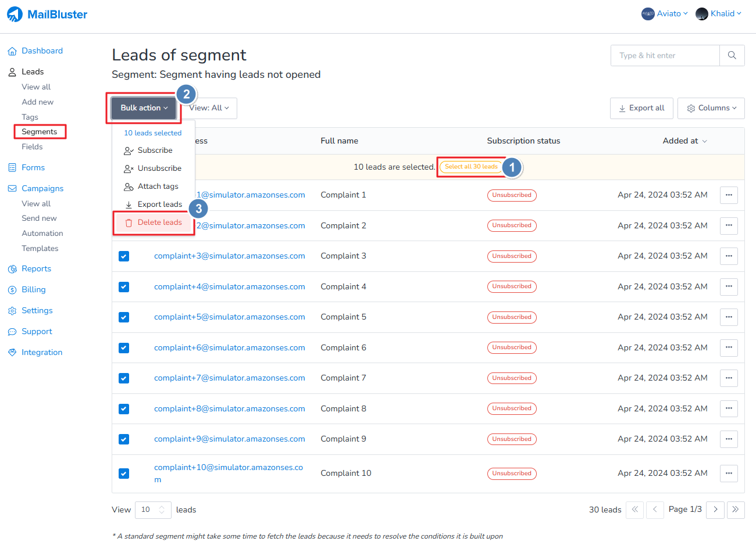Screen dimensions: 756x545
Task: Open search with the magnifier icon
Action: (x=732, y=55)
